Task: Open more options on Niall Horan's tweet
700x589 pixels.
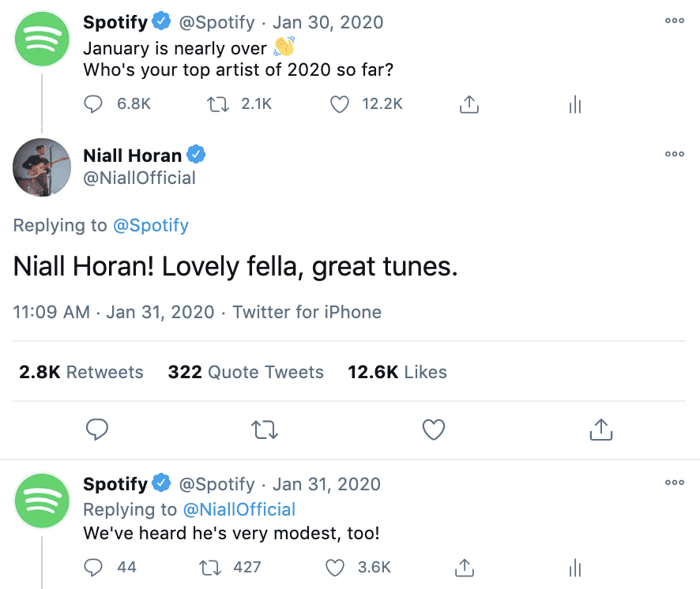Action: point(675,154)
